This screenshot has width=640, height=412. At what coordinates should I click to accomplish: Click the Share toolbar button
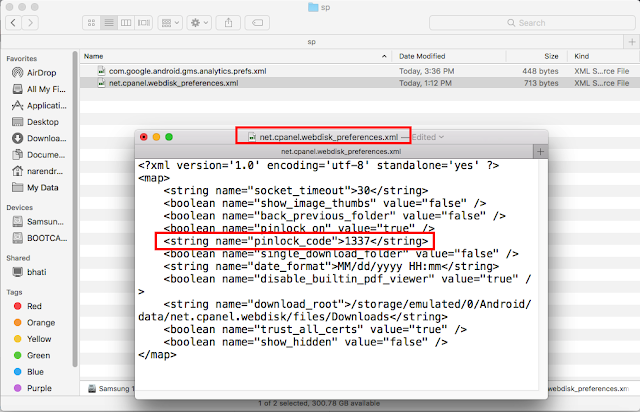(x=228, y=23)
